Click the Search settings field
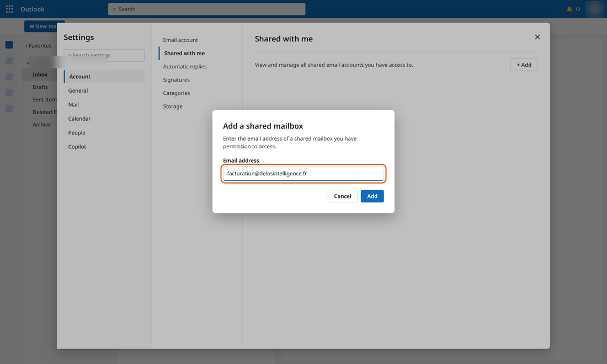Viewport: 607px width, 364px height. click(x=104, y=55)
